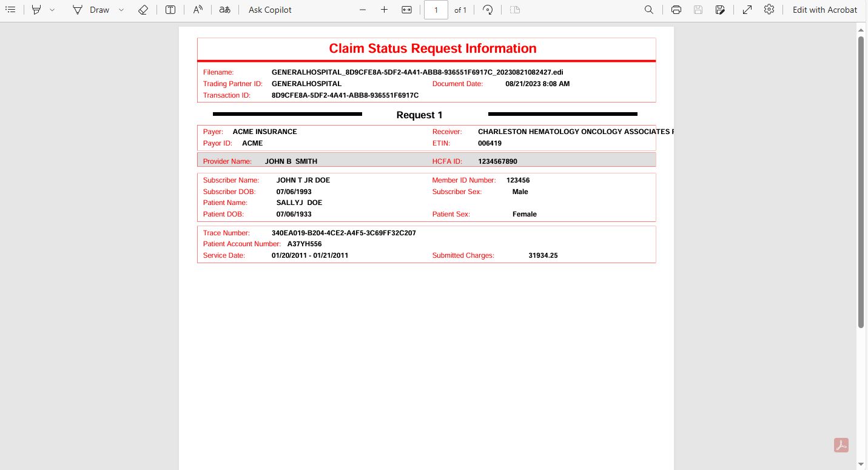The height and width of the screenshot is (470, 868).
Task: Click subscriber name JOHN T JR DOE
Action: (303, 180)
